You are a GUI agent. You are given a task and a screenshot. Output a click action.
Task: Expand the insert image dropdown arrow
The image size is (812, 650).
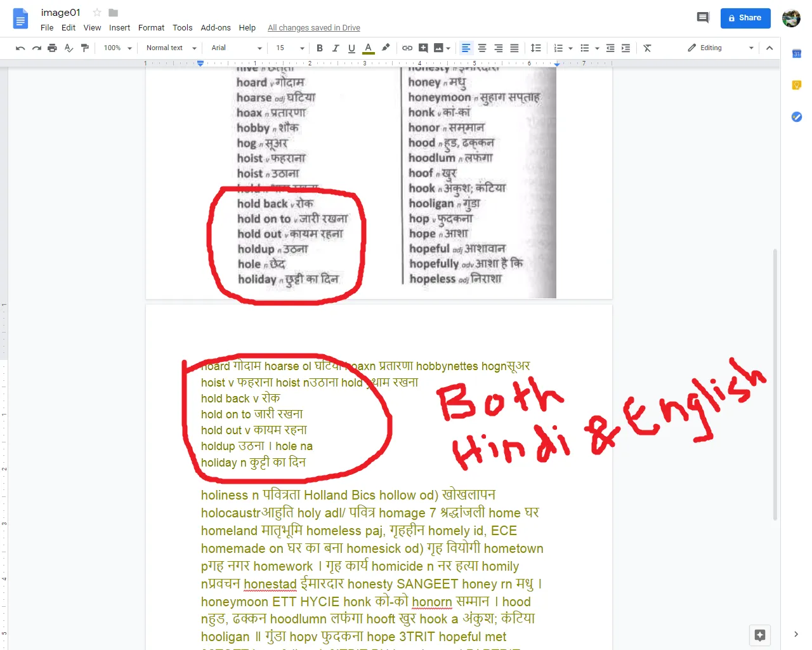449,48
